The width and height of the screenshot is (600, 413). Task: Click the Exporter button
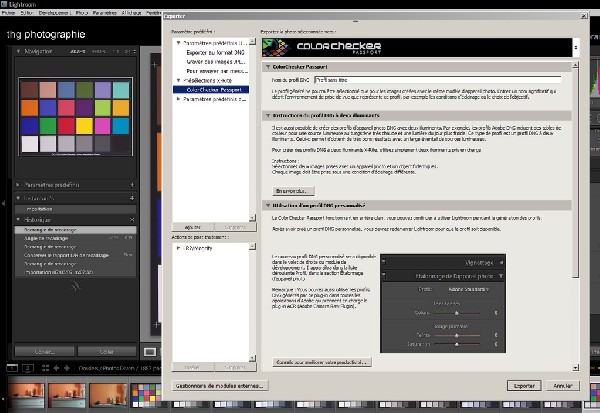point(524,385)
